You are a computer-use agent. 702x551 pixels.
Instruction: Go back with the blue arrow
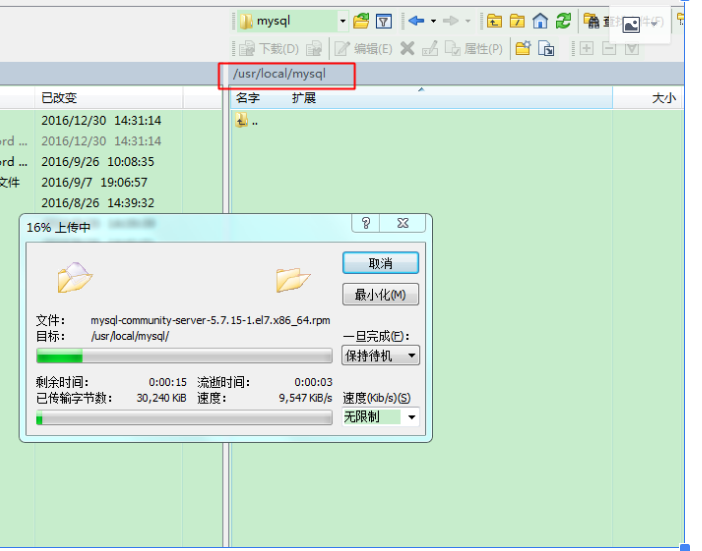coord(416,21)
